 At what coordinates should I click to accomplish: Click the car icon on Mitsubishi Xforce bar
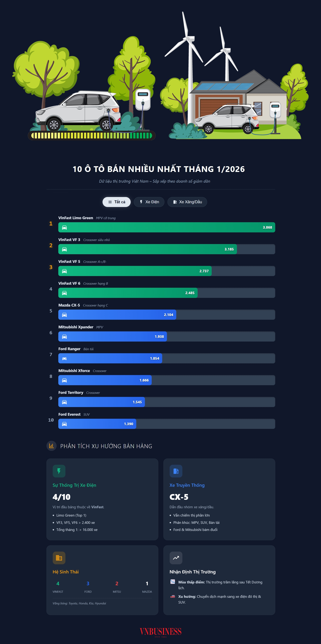[x=64, y=380]
